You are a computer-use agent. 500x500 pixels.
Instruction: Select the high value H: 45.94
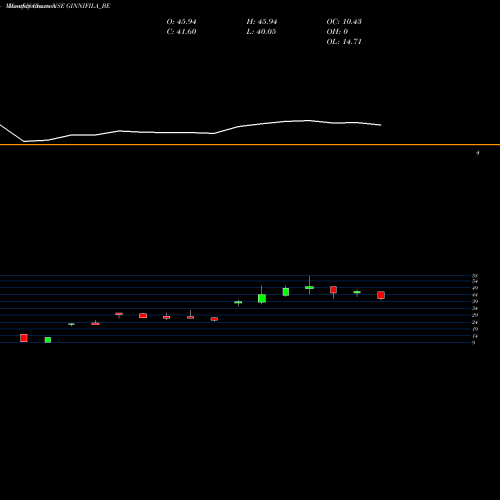(262, 22)
